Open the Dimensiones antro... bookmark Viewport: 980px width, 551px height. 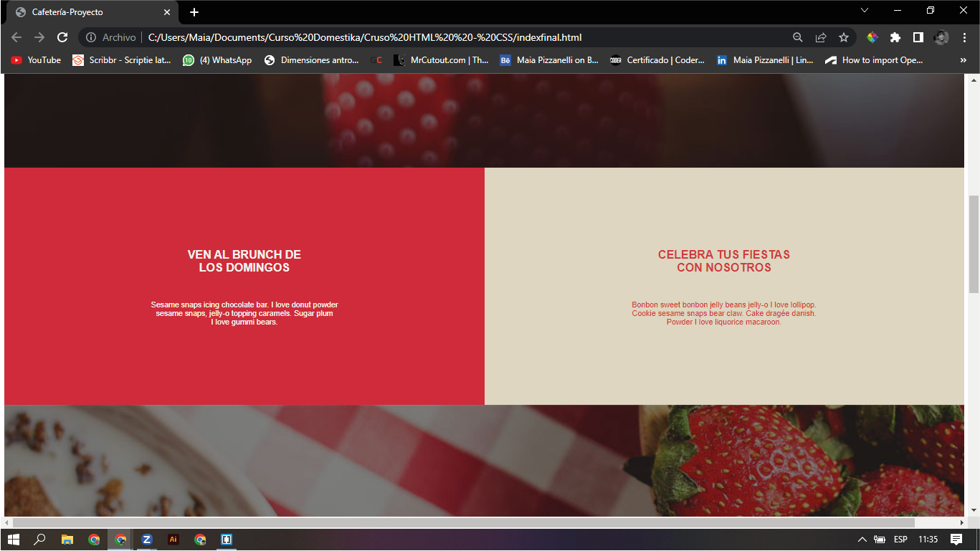[312, 60]
